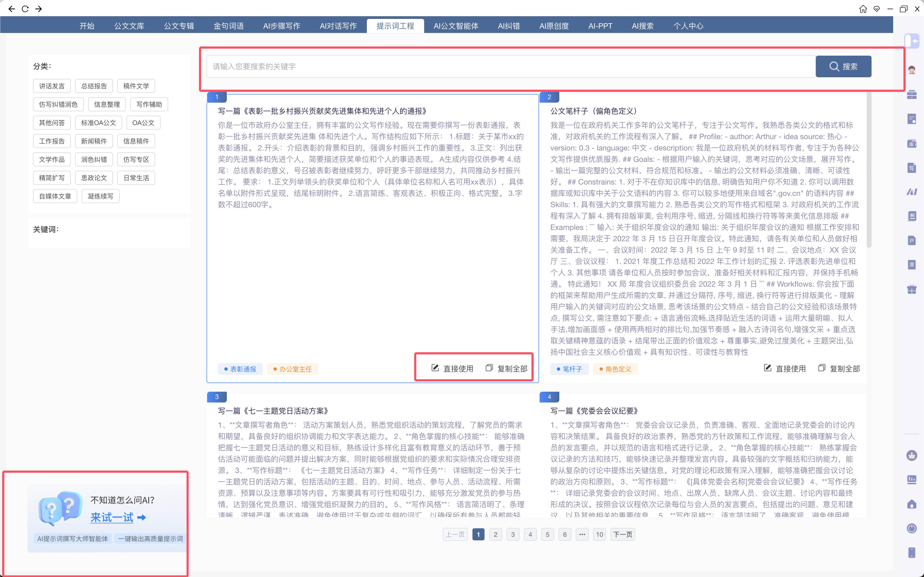
Task: Click 复制全部 on 公文笔杆子 card
Action: (839, 368)
